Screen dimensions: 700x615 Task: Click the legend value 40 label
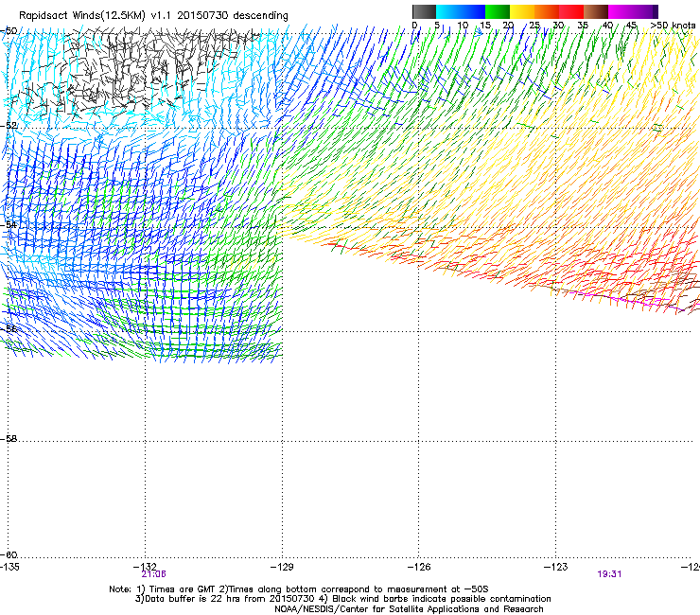pyautogui.click(x=607, y=26)
